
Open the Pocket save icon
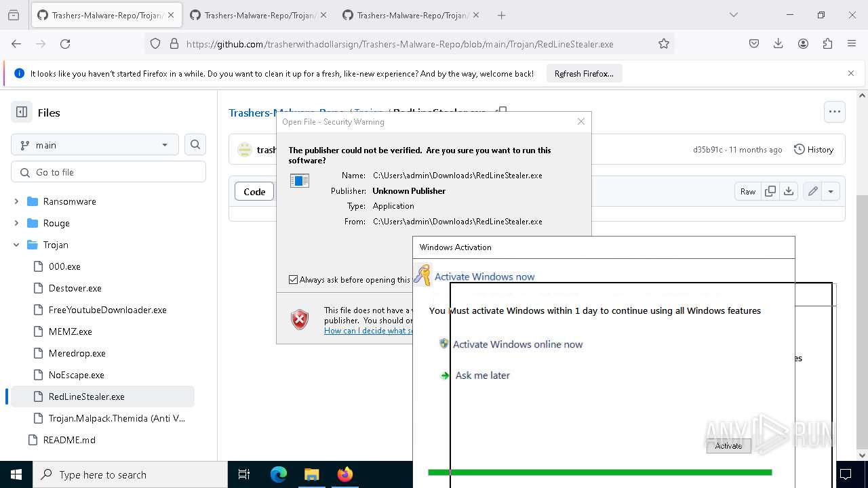(754, 43)
